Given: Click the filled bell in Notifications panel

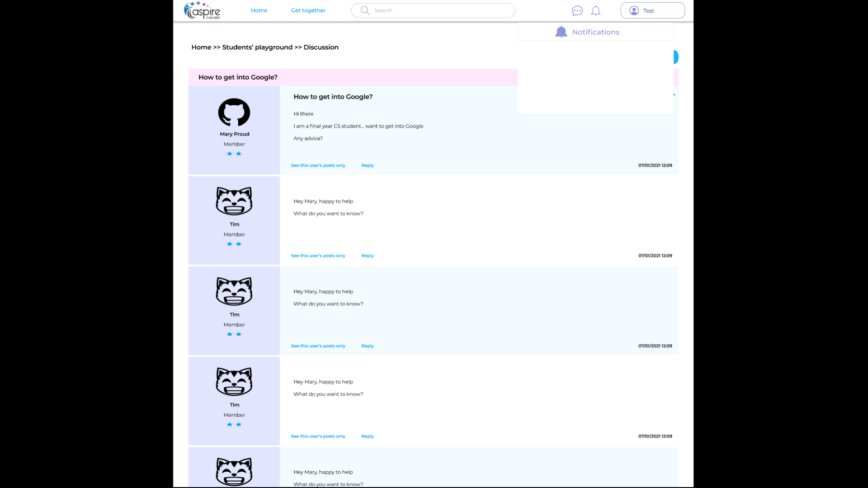Looking at the screenshot, I should 561,32.
